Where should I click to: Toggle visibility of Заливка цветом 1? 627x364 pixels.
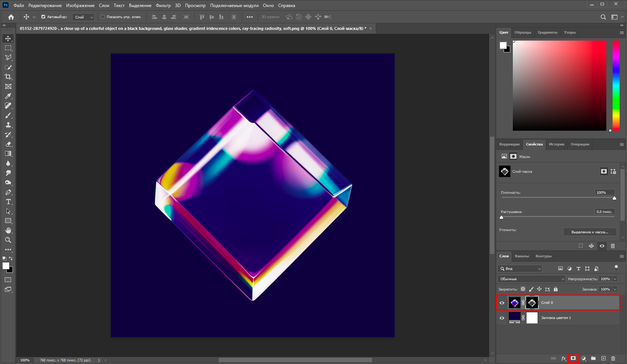point(502,318)
